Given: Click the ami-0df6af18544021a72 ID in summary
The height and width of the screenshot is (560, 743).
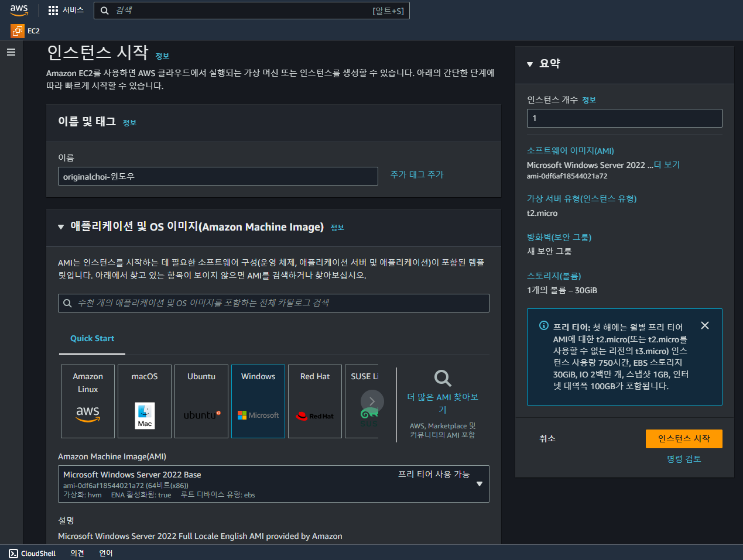Looking at the screenshot, I should click(x=567, y=176).
